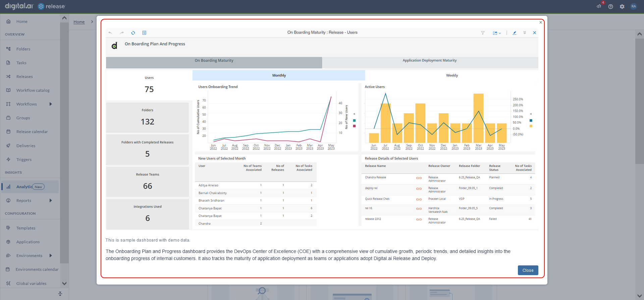This screenshot has width=644, height=300.
Task: Open the RA user avatar menu
Action: (x=634, y=6)
